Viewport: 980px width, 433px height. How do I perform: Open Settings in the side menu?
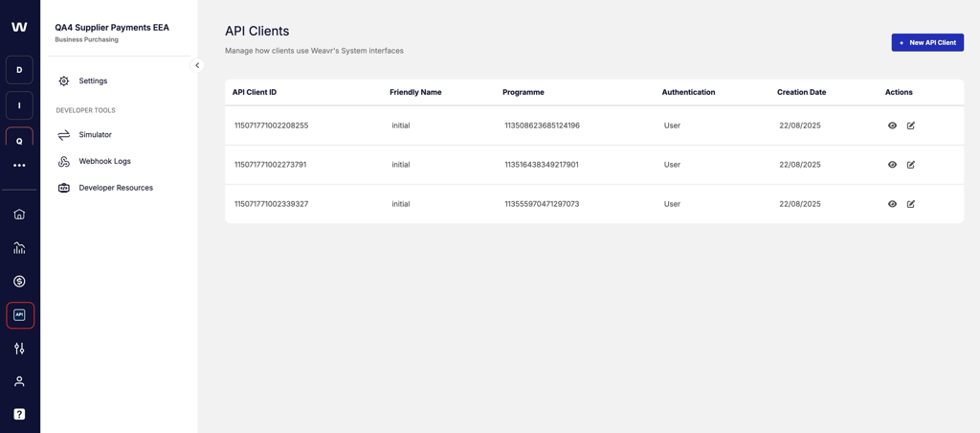coord(93,81)
